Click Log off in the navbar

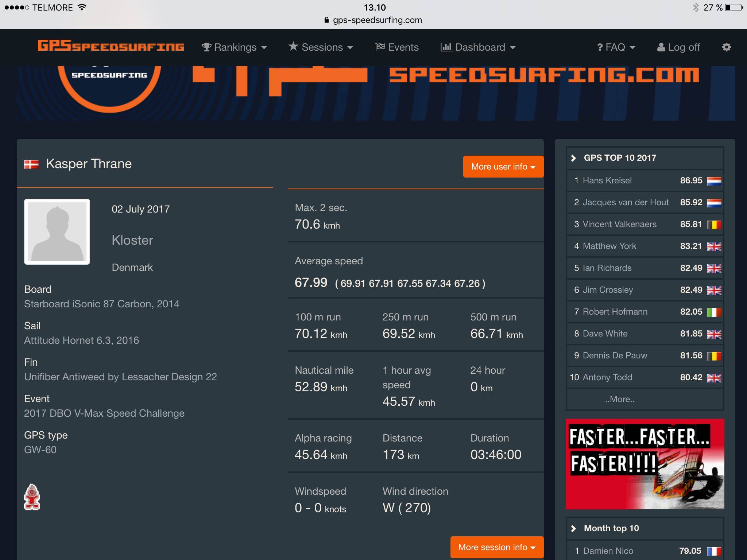[x=678, y=47]
